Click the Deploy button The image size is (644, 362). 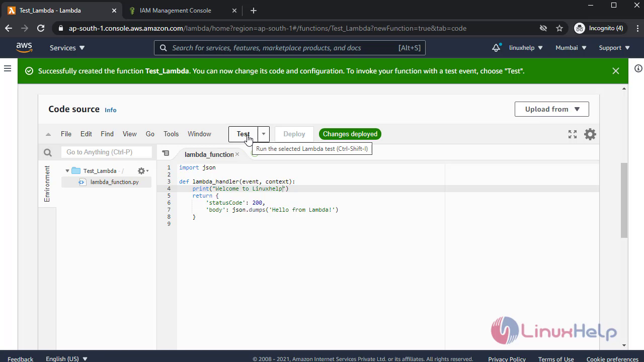294,134
